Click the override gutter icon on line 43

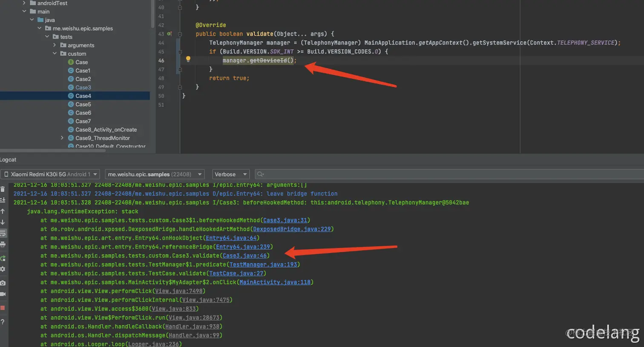point(169,34)
